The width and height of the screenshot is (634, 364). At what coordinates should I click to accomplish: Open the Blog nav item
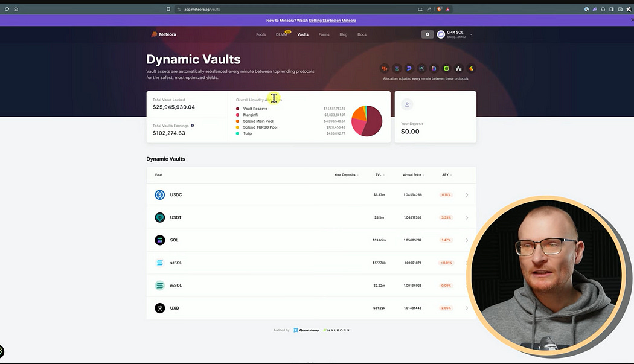pyautogui.click(x=344, y=34)
